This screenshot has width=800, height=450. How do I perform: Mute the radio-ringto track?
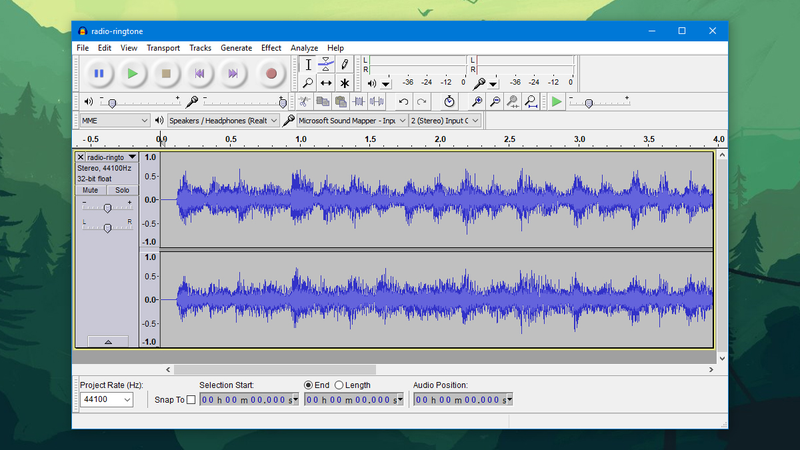coord(90,190)
